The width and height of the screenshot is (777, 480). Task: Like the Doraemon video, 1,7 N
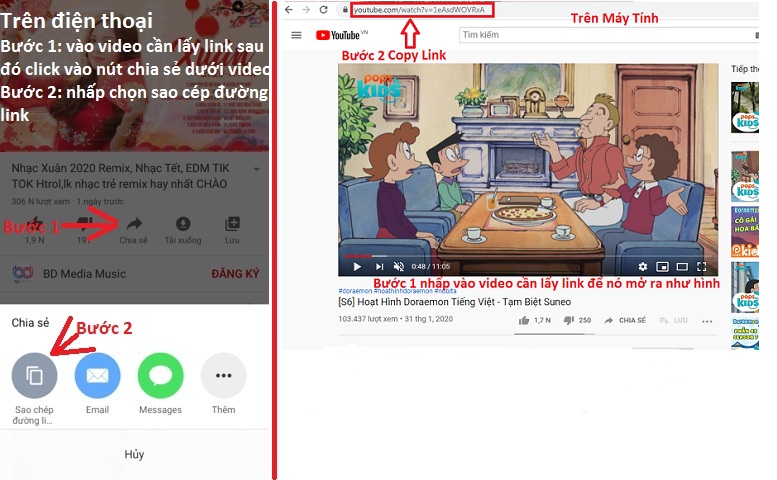[524, 320]
